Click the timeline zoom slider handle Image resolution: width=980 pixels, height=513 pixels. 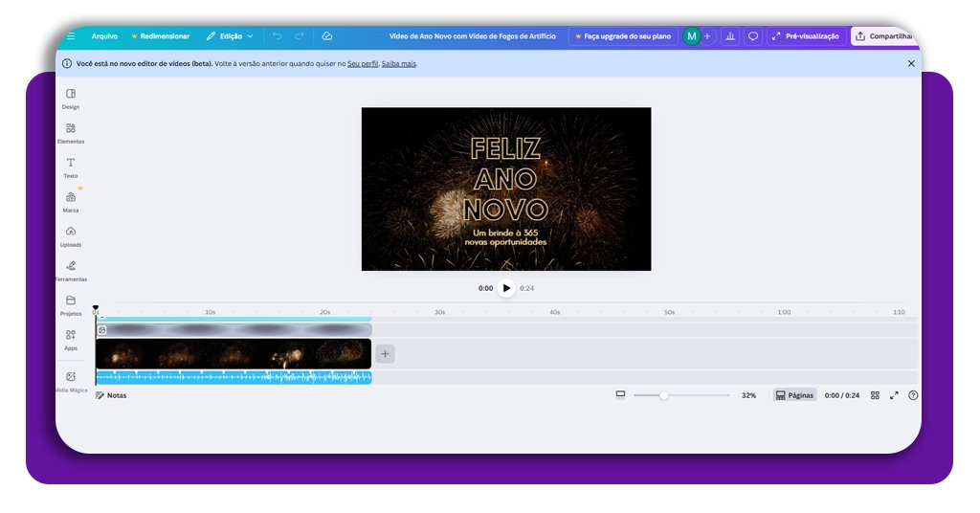tap(664, 395)
